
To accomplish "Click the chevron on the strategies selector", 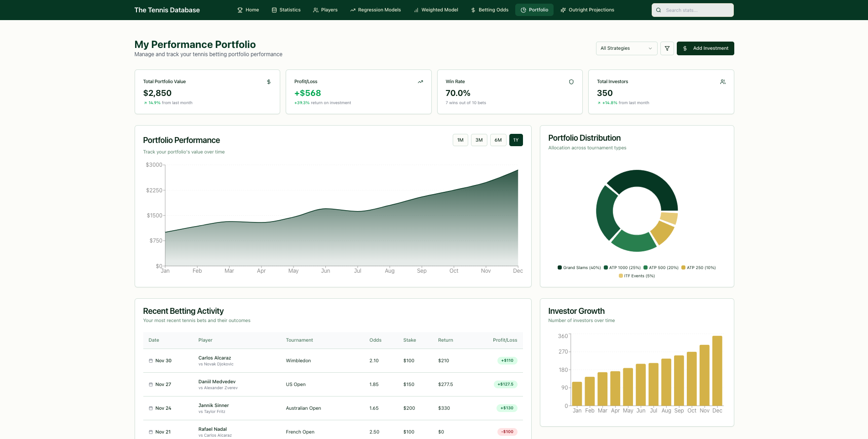I will [650, 48].
